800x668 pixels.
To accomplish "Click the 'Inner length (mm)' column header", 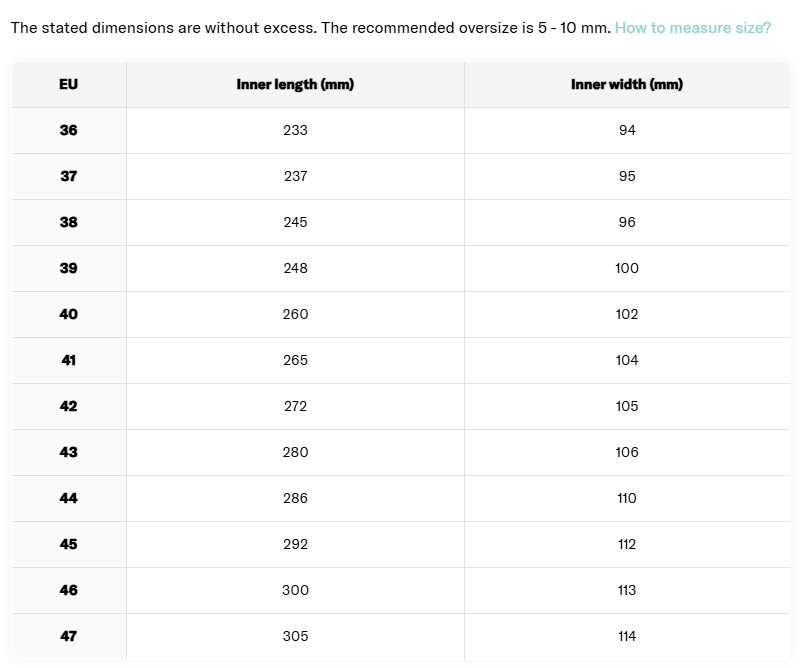I will click(295, 85).
